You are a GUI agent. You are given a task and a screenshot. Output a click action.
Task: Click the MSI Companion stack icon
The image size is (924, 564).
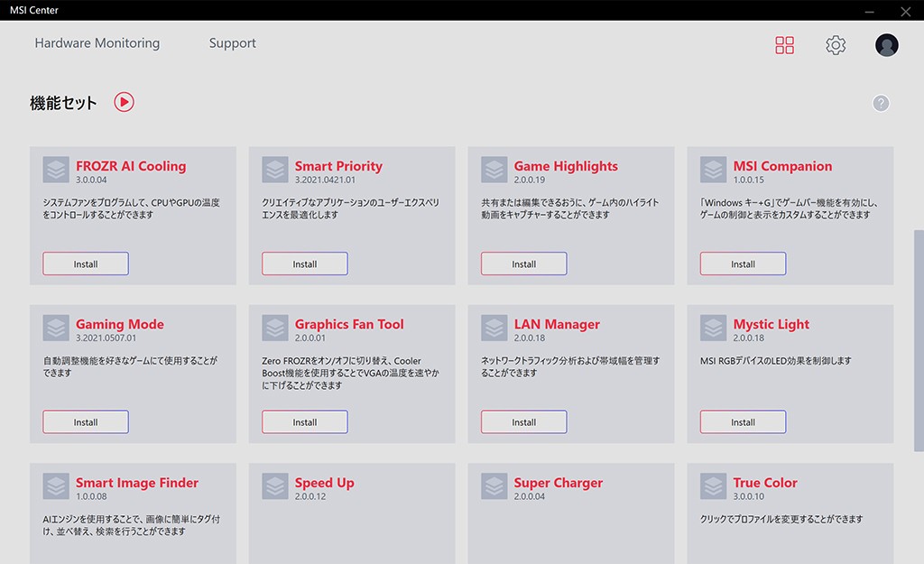(714, 170)
